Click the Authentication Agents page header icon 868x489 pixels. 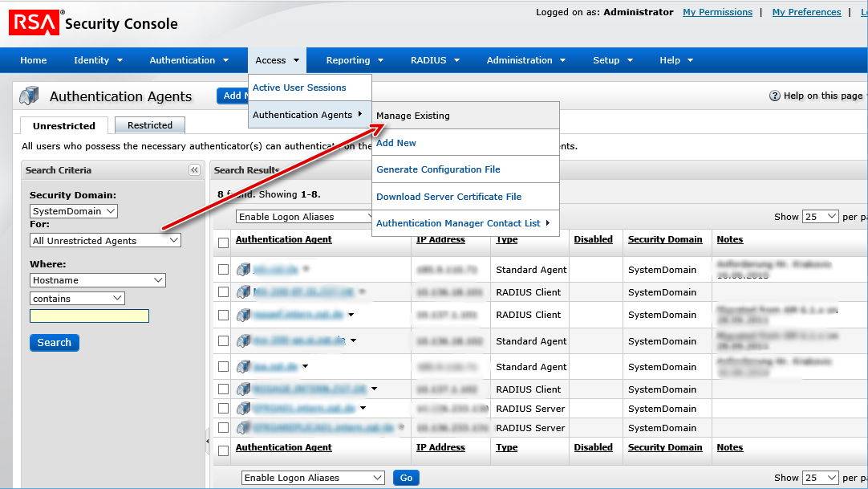tap(30, 96)
